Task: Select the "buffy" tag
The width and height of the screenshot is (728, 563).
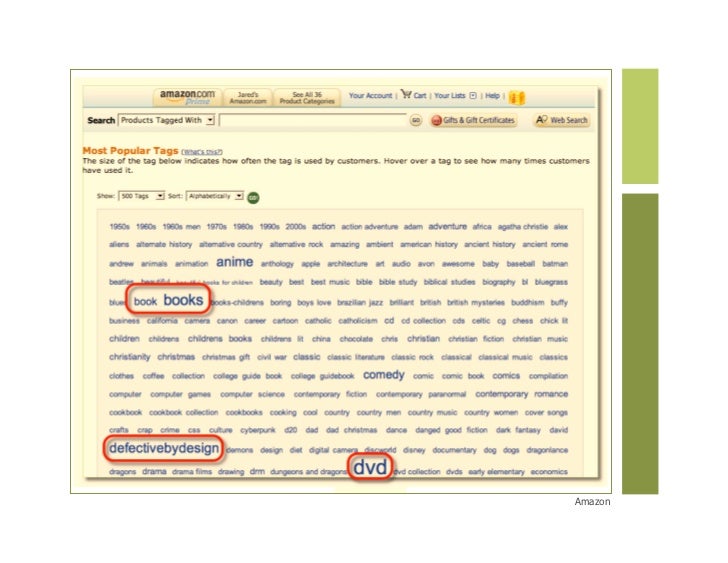Action: (x=559, y=303)
